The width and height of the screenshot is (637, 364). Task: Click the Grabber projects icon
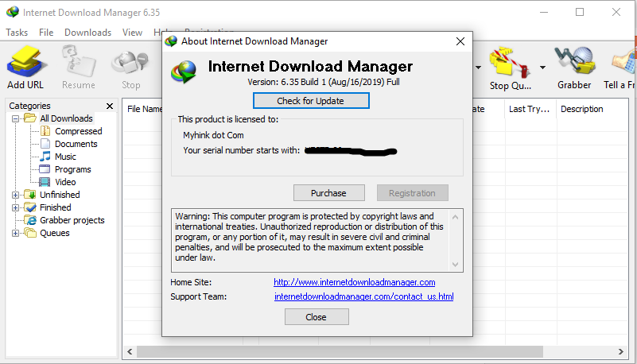click(x=30, y=220)
